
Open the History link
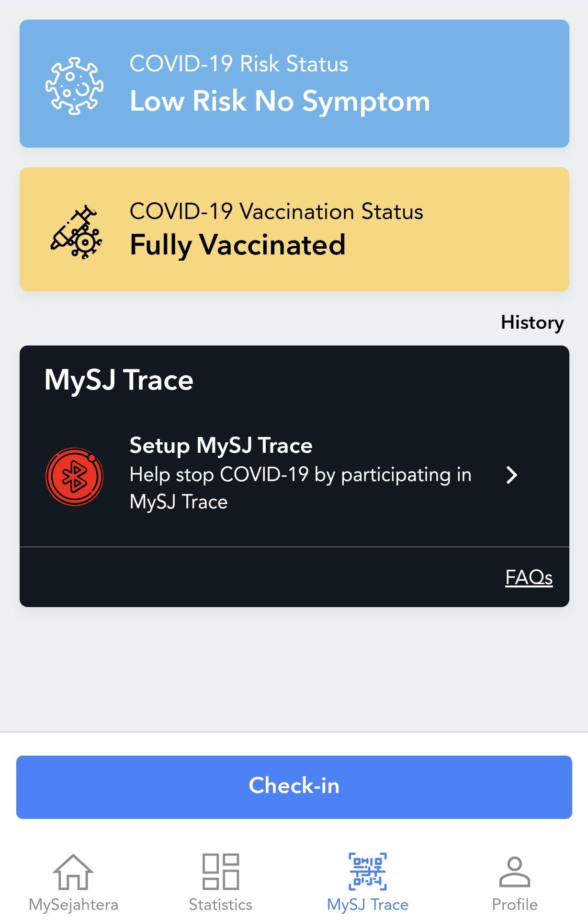coord(532,322)
